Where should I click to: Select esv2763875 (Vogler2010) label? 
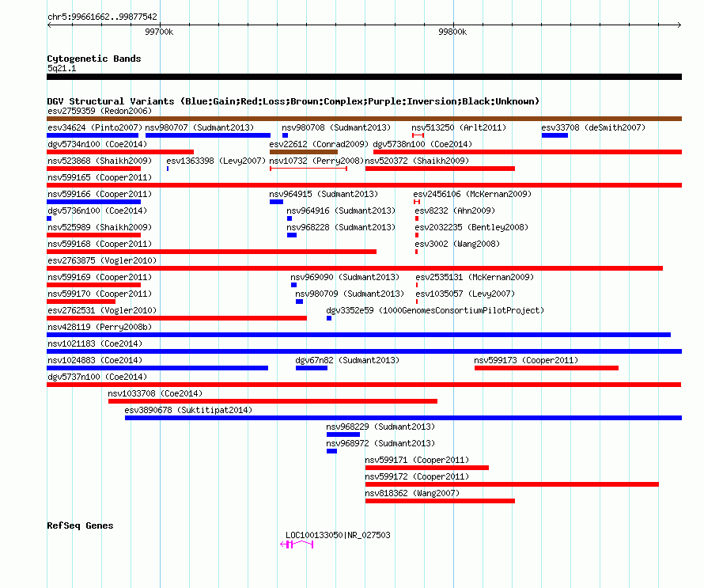tap(102, 260)
